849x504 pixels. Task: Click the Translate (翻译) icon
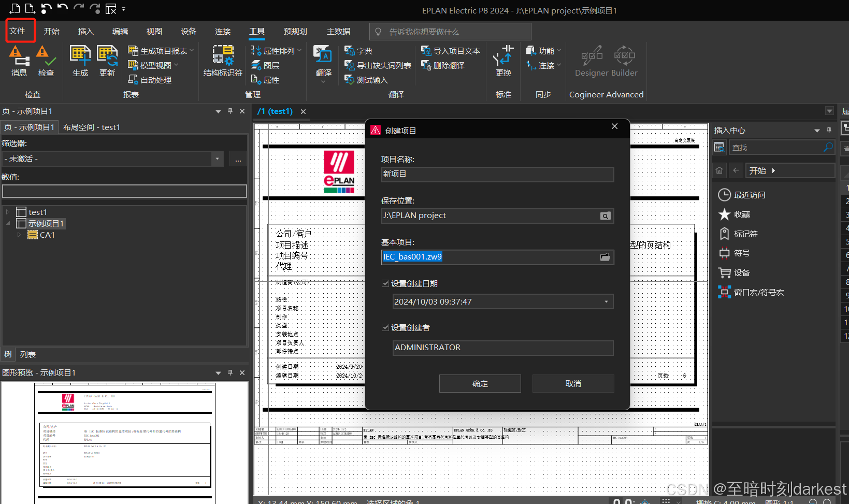(323, 54)
